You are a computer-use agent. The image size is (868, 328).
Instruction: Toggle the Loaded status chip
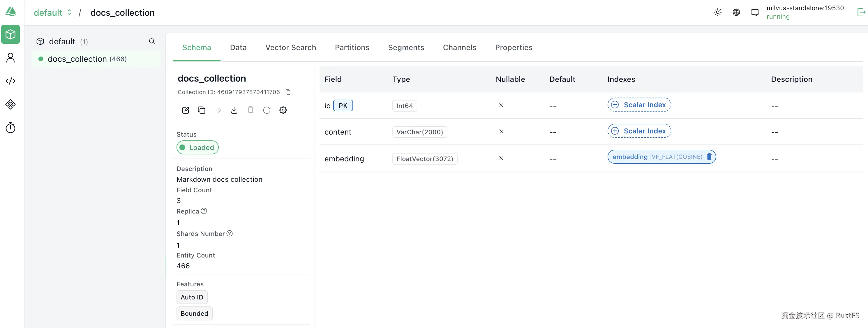197,148
